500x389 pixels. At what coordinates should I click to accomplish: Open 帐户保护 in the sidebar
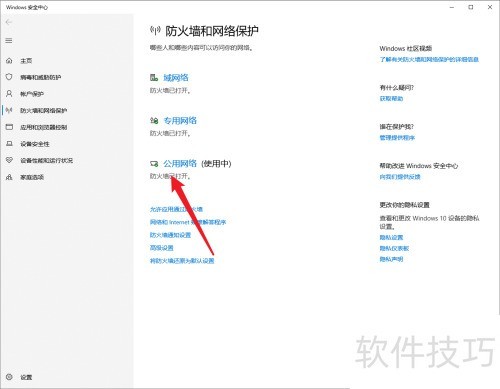(32, 94)
